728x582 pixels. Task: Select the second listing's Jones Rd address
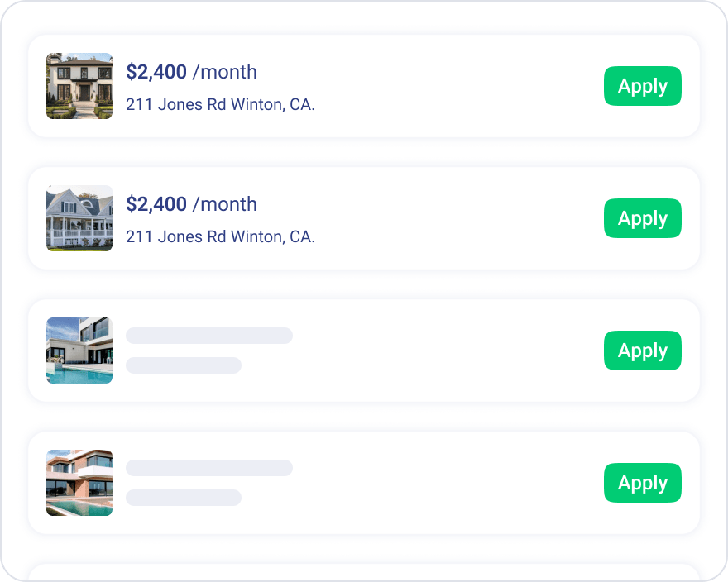[x=220, y=237]
